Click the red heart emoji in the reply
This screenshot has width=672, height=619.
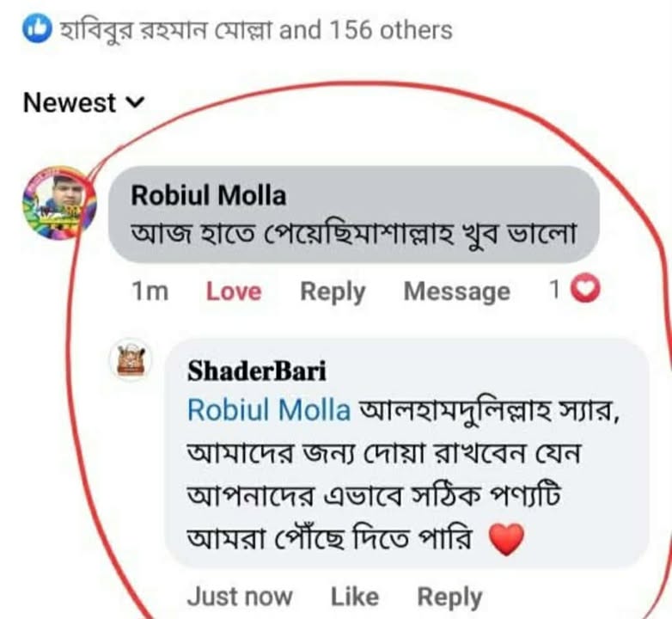point(505,541)
